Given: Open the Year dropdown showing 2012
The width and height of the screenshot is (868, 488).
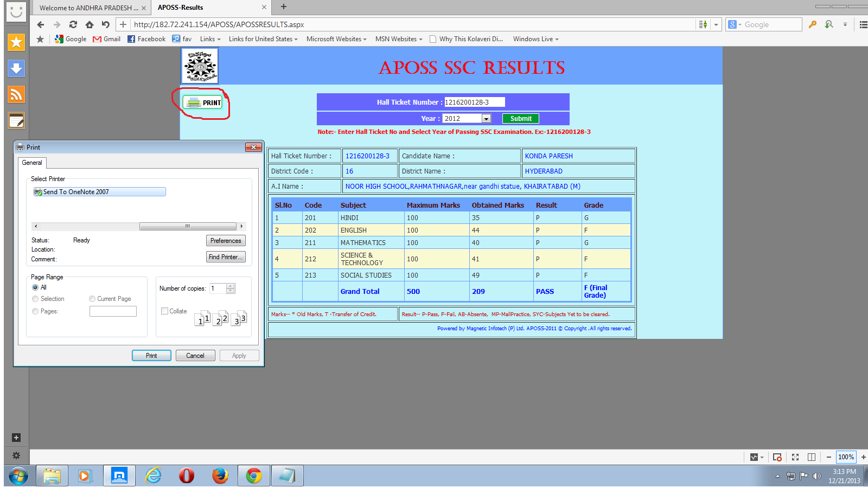Looking at the screenshot, I should click(x=486, y=118).
